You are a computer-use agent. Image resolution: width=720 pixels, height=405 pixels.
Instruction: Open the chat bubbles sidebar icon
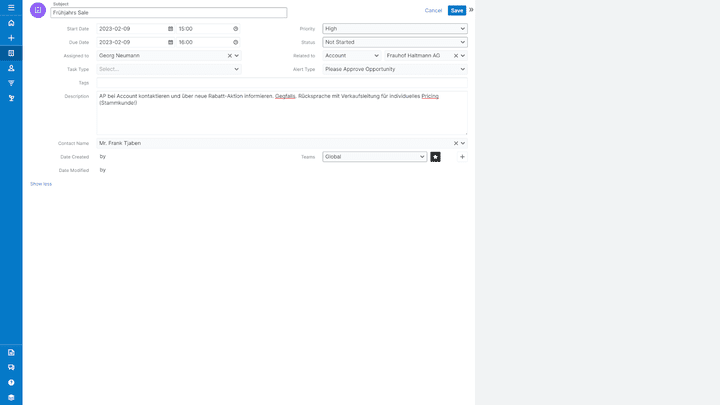11,367
